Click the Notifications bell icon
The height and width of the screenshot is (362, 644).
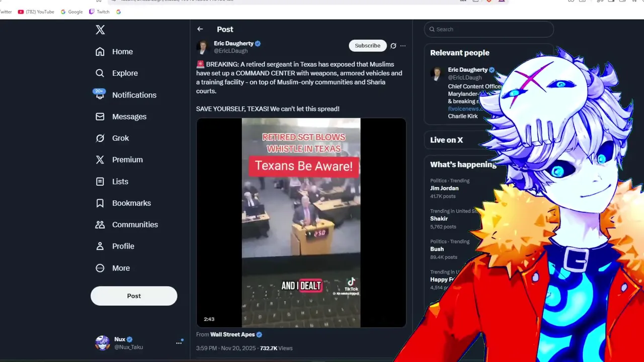click(100, 95)
